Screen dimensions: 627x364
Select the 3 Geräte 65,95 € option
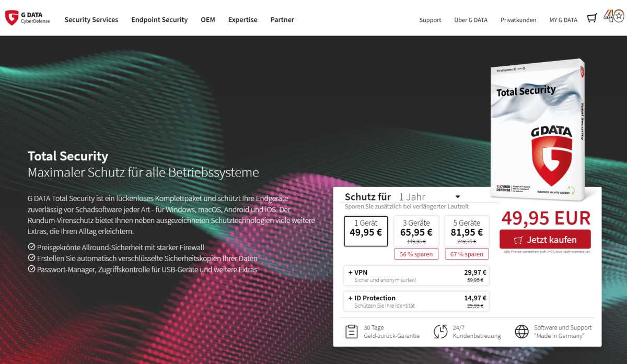tap(416, 231)
